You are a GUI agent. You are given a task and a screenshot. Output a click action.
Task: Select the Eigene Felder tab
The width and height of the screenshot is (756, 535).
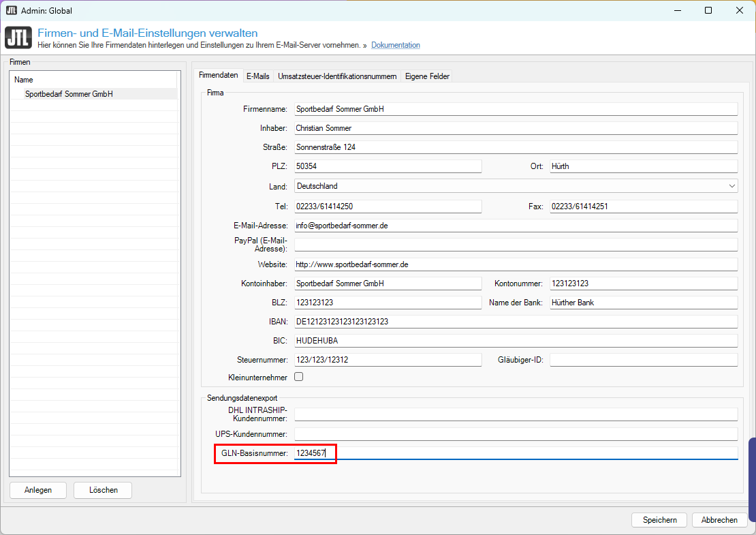pos(427,76)
